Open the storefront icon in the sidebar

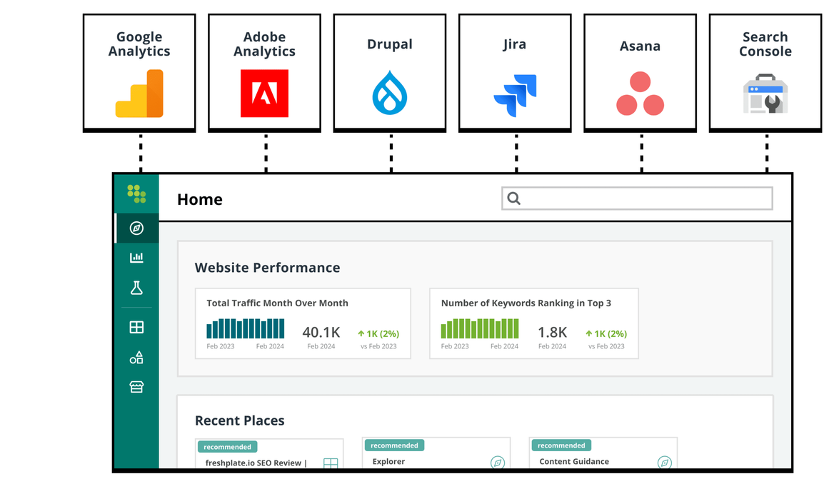tap(136, 387)
